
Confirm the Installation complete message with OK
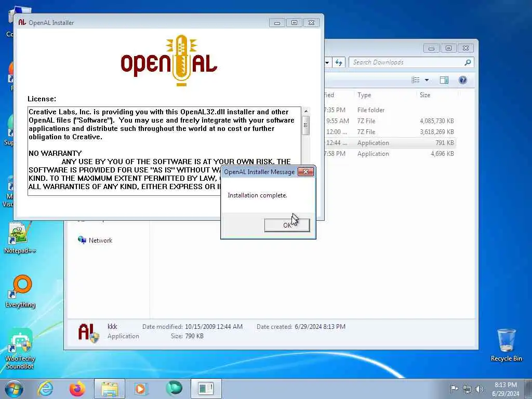[287, 225]
